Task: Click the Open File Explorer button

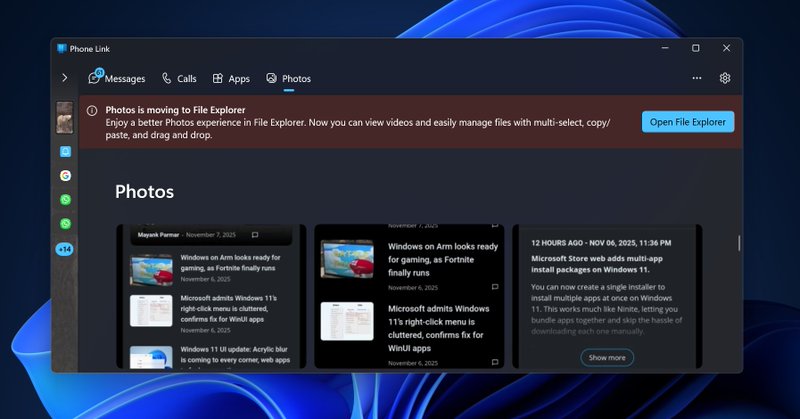Action: pyautogui.click(x=688, y=122)
